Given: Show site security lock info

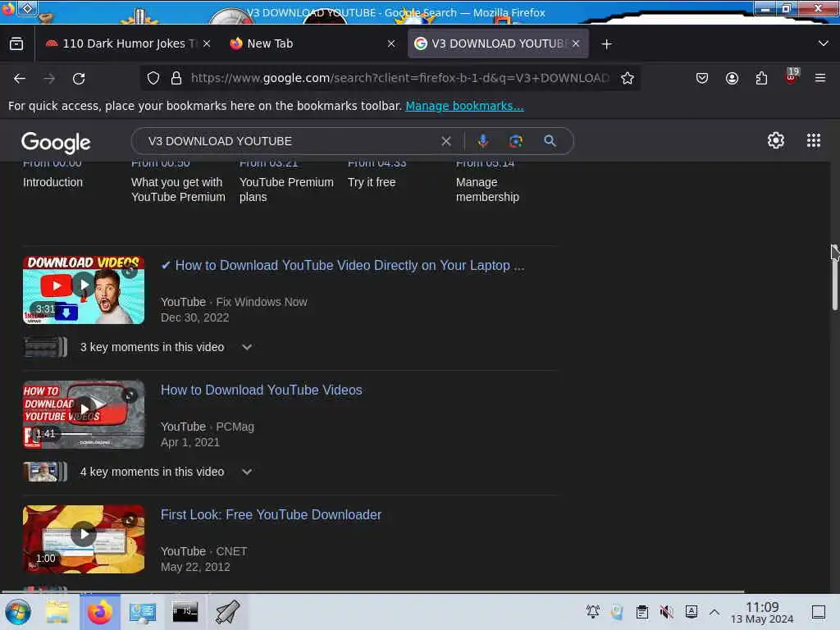Looking at the screenshot, I should pos(176,78).
